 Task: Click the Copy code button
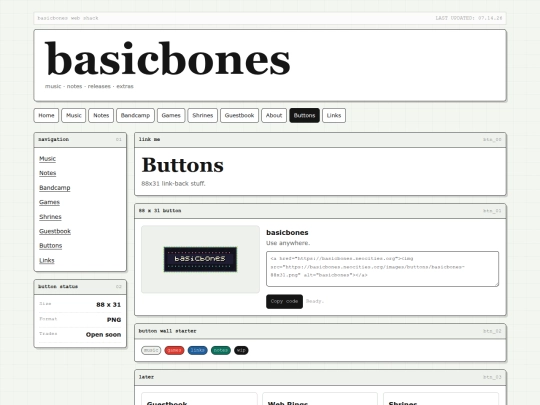pyautogui.click(x=284, y=301)
